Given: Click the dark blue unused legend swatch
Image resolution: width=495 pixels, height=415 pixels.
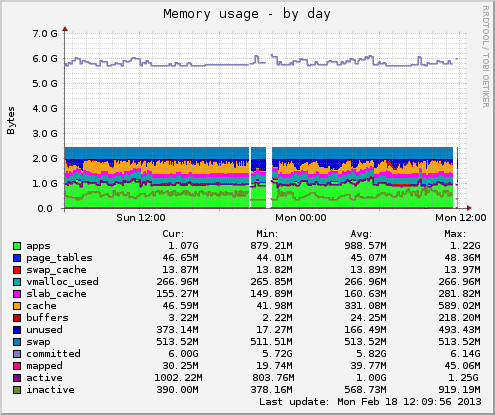Looking at the screenshot, I should pyautogui.click(x=17, y=330).
